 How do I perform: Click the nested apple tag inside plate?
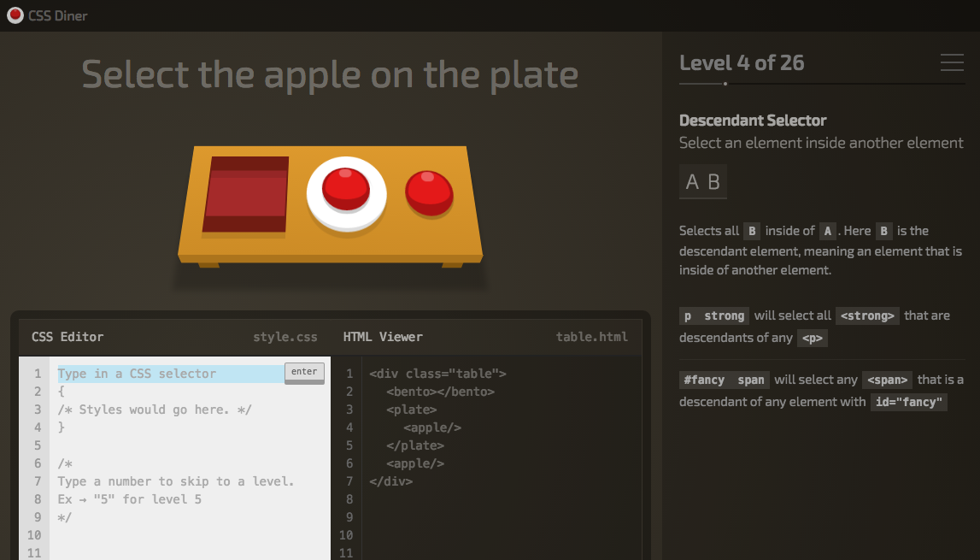point(432,427)
